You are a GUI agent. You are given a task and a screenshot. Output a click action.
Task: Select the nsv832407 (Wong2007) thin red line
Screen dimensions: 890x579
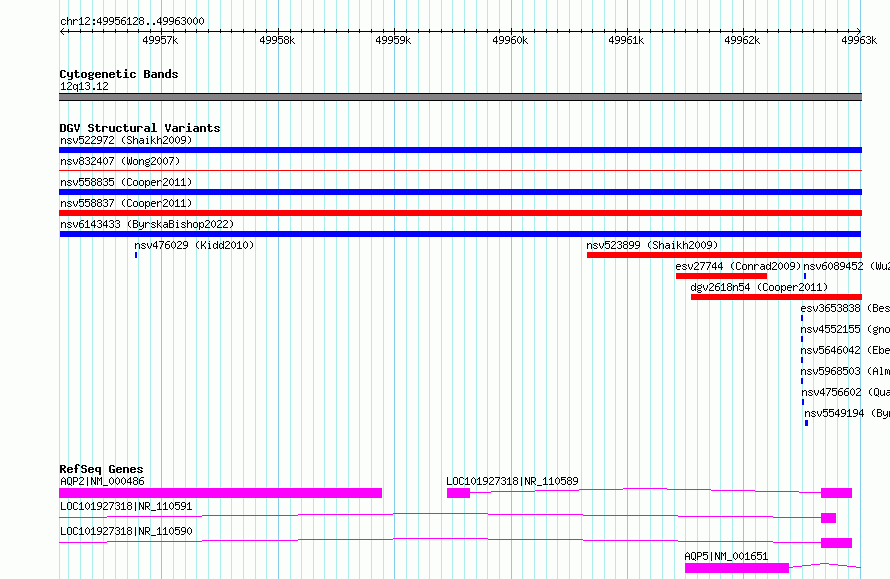click(460, 170)
